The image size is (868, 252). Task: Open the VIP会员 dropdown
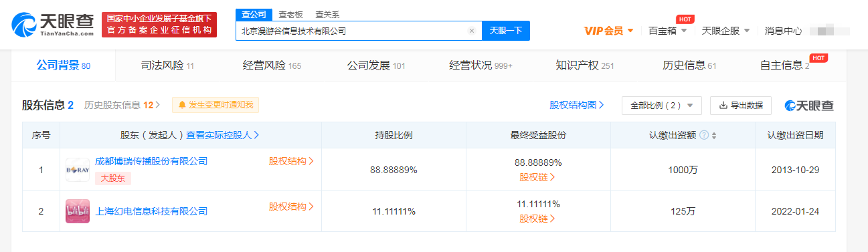coord(608,31)
